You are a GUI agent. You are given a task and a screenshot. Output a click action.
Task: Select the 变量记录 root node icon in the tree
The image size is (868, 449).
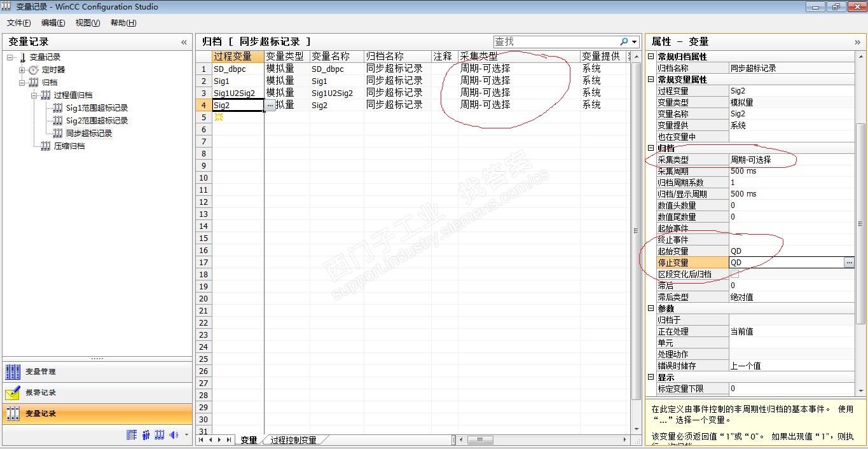(x=23, y=57)
